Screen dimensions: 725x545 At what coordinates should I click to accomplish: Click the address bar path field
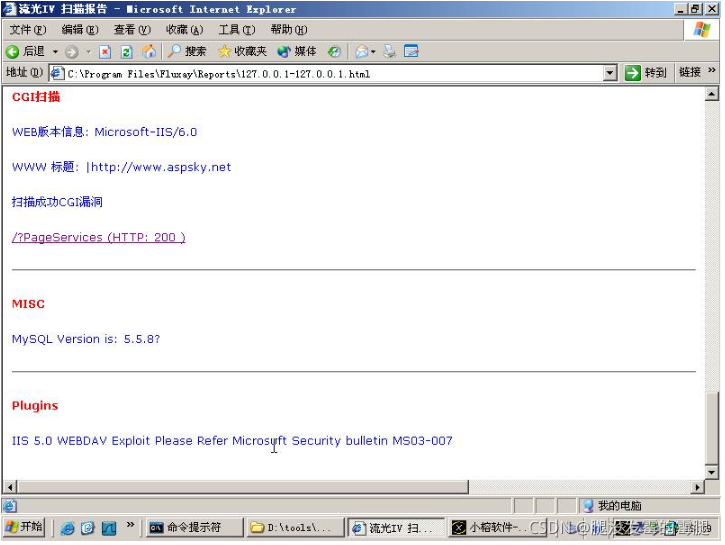[333, 73]
